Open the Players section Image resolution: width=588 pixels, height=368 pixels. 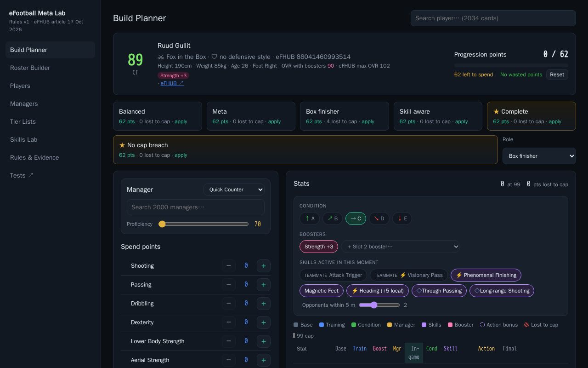(x=50, y=86)
